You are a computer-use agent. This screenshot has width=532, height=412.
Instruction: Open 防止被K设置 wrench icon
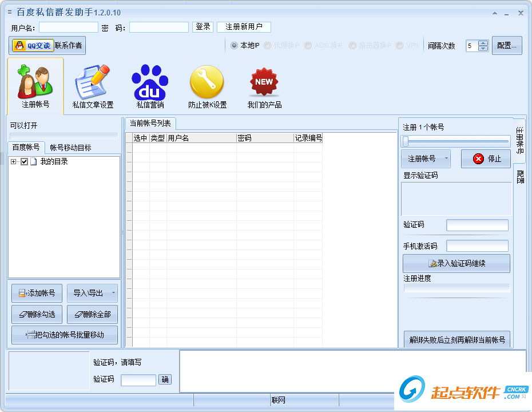click(207, 83)
